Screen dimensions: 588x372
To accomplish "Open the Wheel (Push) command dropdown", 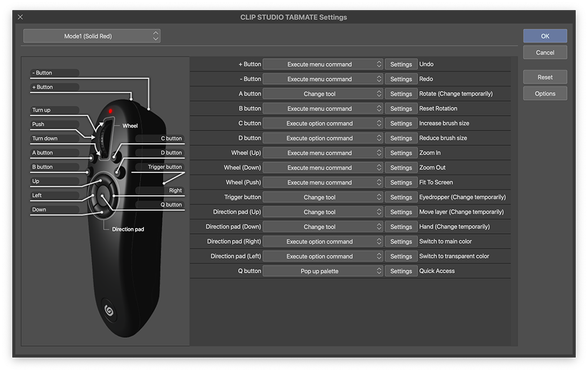I will (x=323, y=182).
